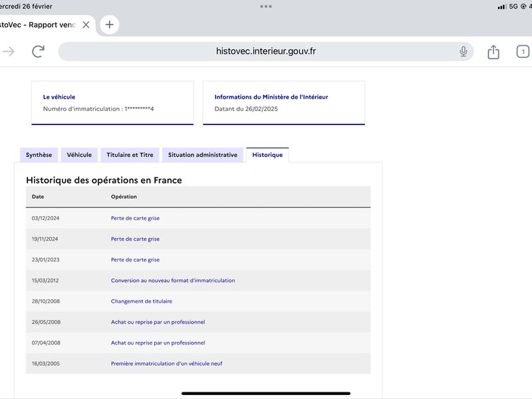Screen dimensions: 532x399
Task: Tap the microphone icon in the address bar
Action: (x=463, y=52)
